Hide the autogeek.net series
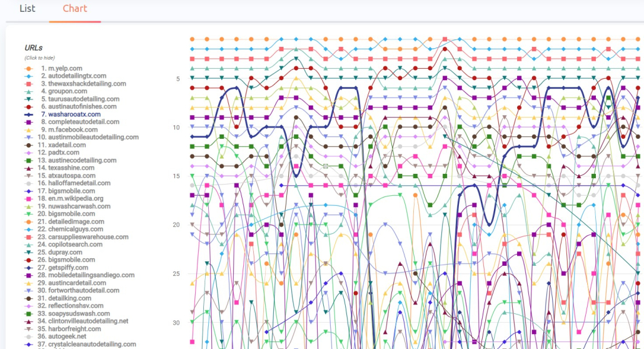Viewport: 644px width, 349px height. coord(62,336)
